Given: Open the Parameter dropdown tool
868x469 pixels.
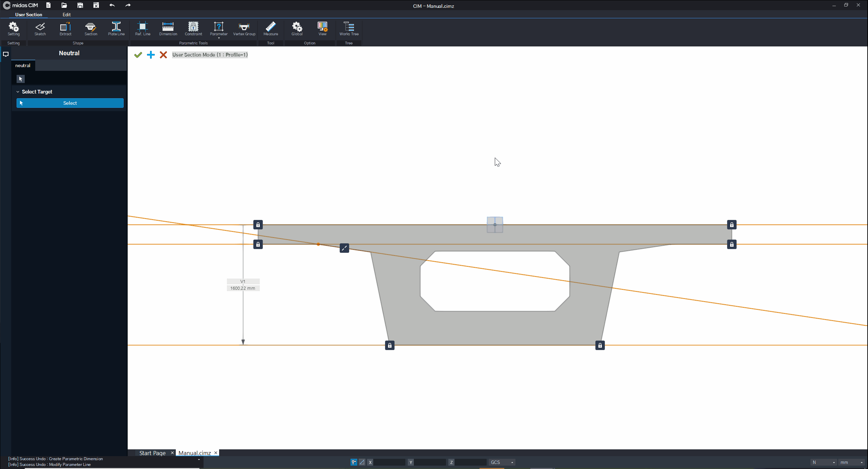Looking at the screenshot, I should pos(219,30).
